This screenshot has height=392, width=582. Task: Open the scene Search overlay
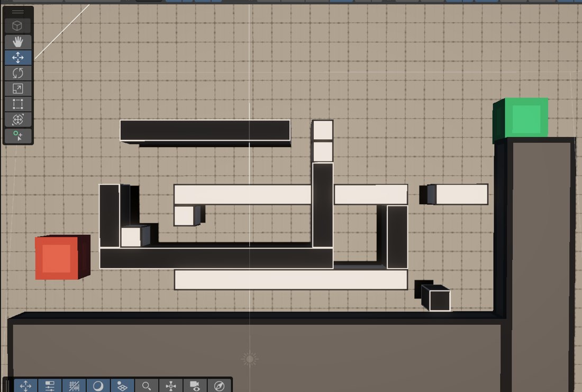pyautogui.click(x=146, y=386)
